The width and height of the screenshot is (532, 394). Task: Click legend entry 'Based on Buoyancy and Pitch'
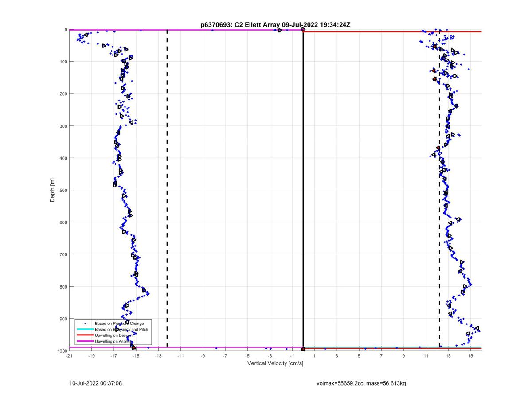tap(121, 329)
